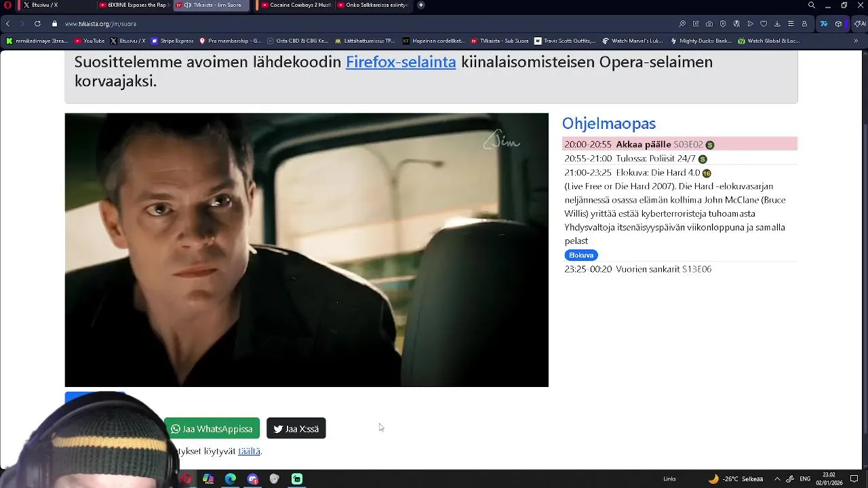Open the Hopeinen cordelliet bookmark

coord(433,41)
